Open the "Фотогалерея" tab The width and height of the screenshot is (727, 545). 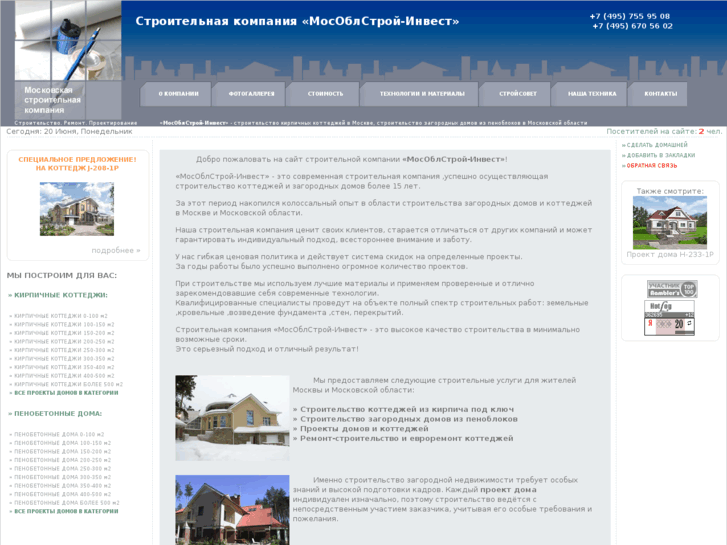[x=251, y=94]
